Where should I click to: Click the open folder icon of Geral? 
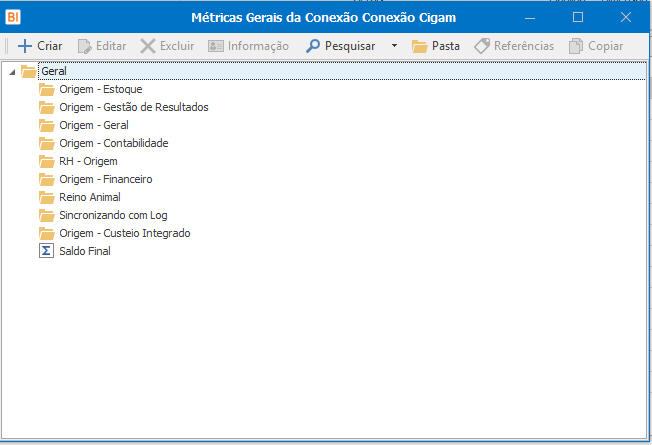[29, 71]
